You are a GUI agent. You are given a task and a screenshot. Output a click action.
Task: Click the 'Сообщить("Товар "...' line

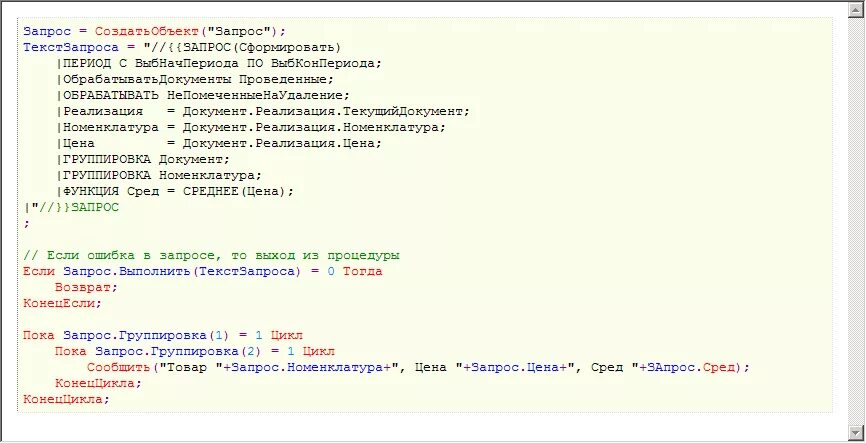coord(418,367)
